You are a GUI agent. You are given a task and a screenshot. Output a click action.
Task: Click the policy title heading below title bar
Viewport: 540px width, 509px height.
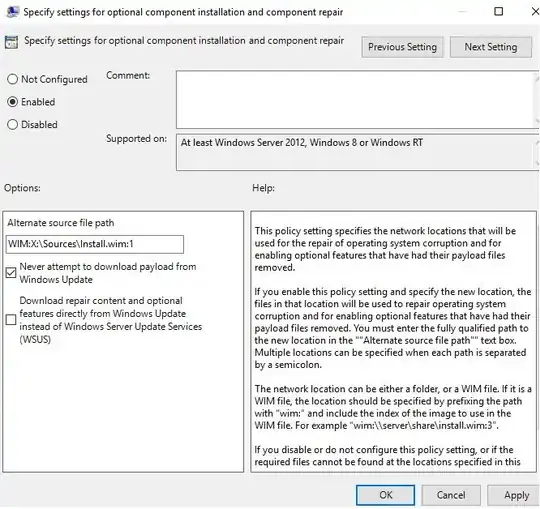click(184, 41)
